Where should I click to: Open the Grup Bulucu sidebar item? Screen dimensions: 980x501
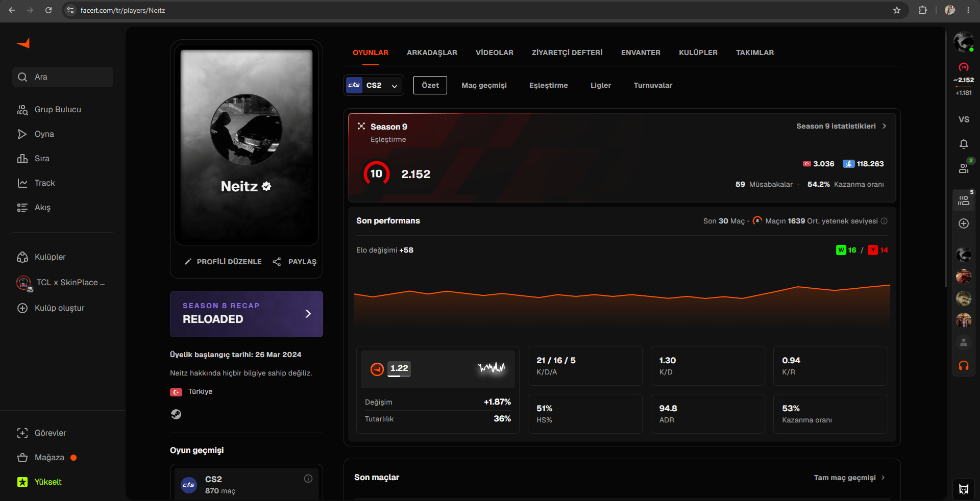pyautogui.click(x=62, y=110)
